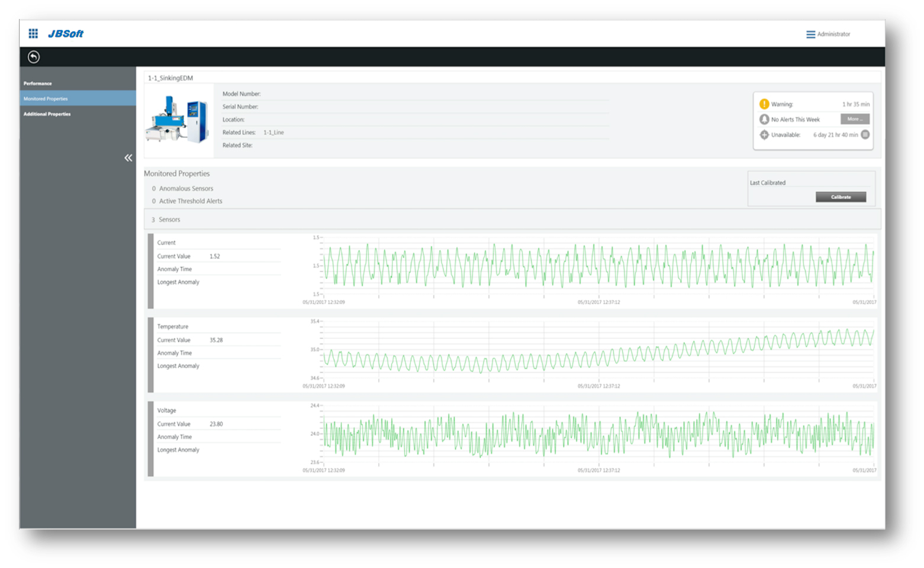This screenshot has width=924, height=568.
Task: Click the SinkingEDM machine thumbnail
Action: [178, 120]
